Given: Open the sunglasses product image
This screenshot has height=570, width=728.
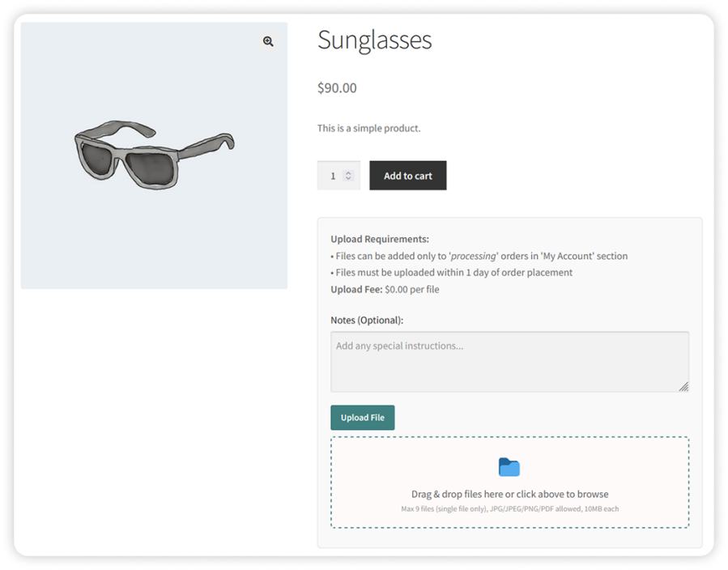Looking at the screenshot, I should (154, 155).
